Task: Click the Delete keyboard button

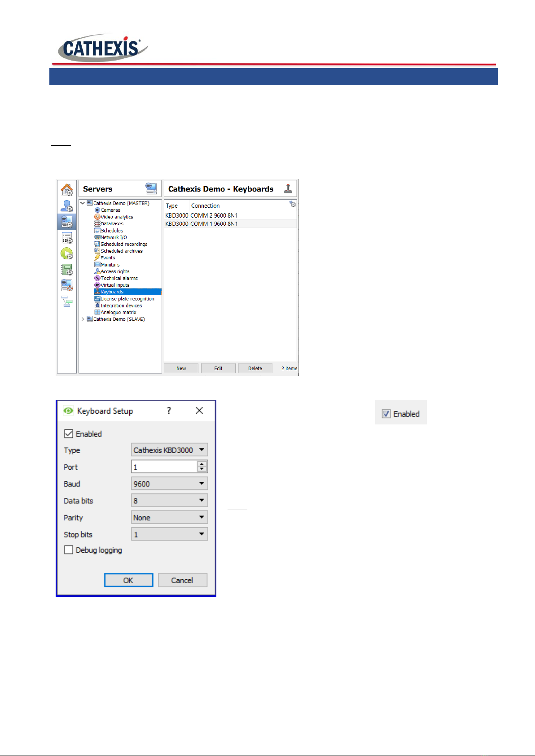Action: click(255, 368)
